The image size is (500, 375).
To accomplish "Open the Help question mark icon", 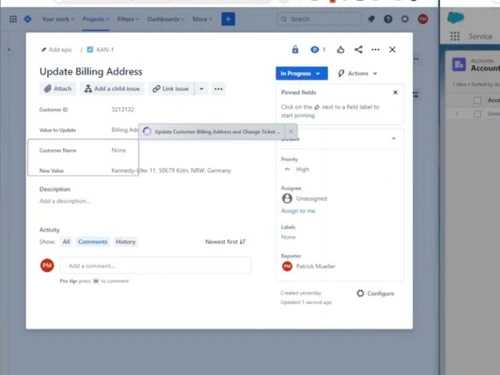I will 388,19.
